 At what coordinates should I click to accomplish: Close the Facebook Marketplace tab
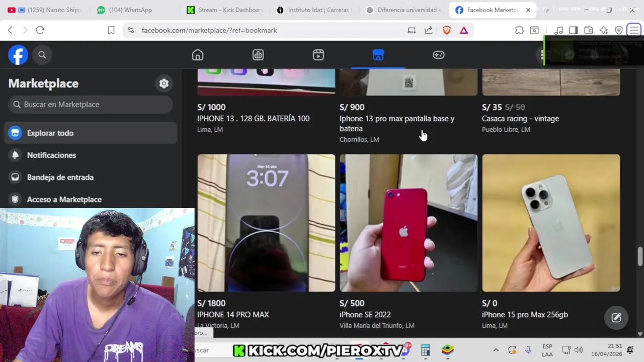[x=528, y=10]
